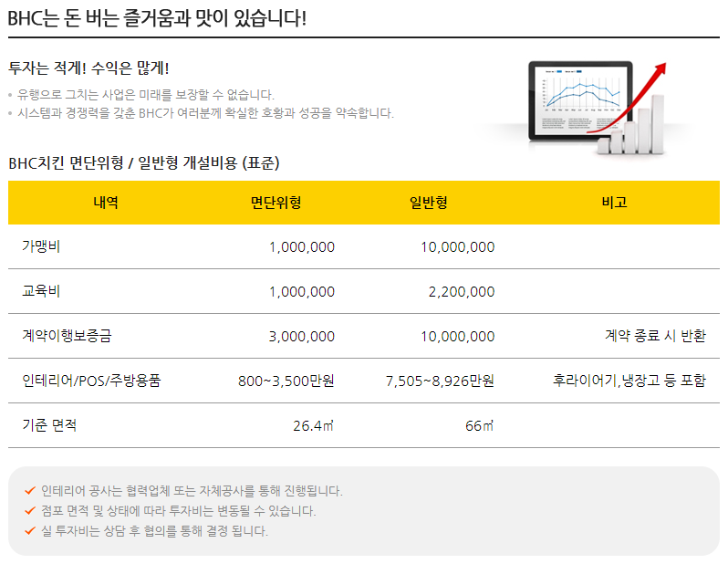Click the checkmark beside '점포 면적 및 상태에'
The width and height of the screenshot is (728, 564).
(x=30, y=510)
